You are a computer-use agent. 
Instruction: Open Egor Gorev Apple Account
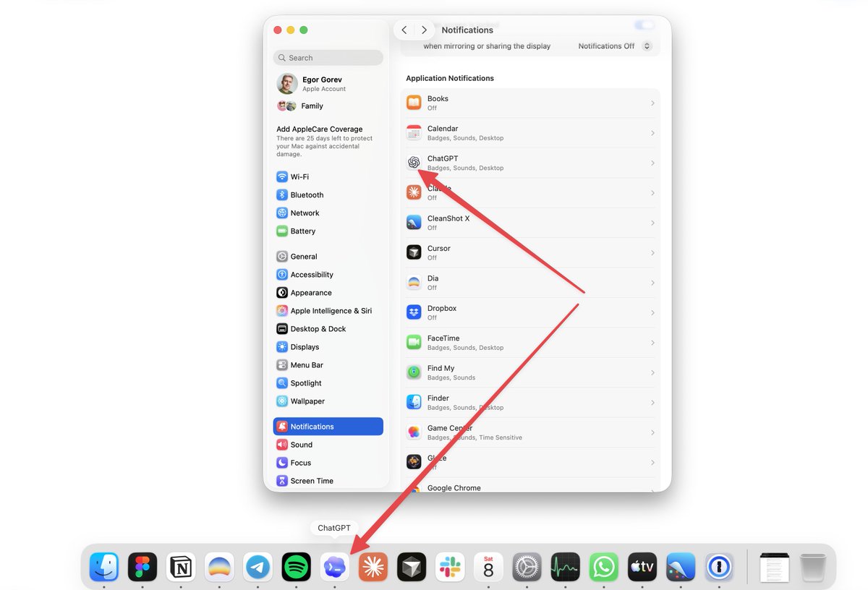328,84
